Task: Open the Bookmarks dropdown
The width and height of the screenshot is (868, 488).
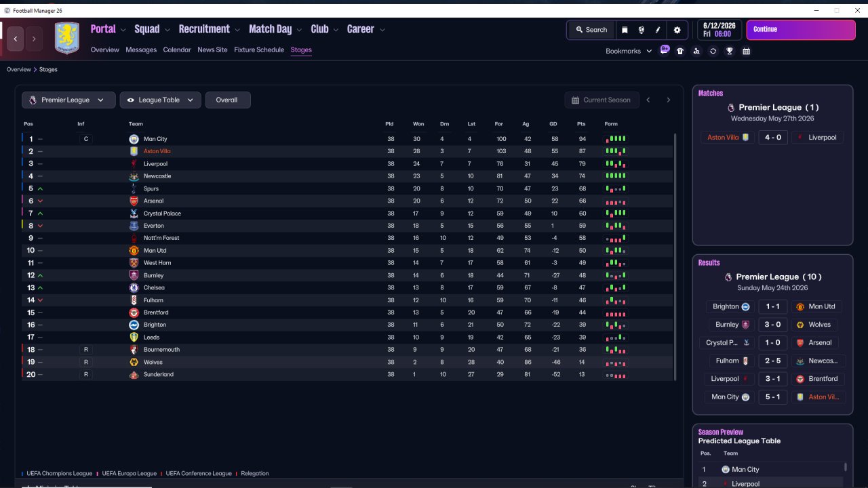Action: tap(629, 51)
